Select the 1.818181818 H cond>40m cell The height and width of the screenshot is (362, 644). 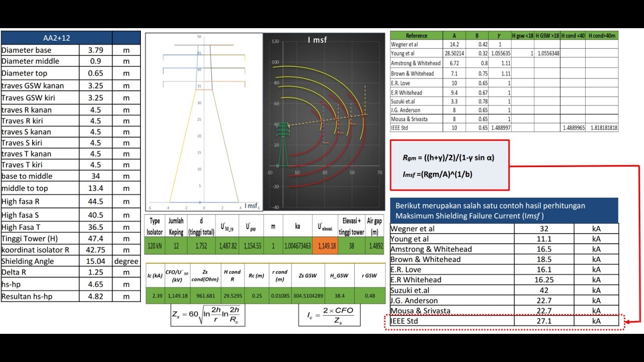pos(603,128)
